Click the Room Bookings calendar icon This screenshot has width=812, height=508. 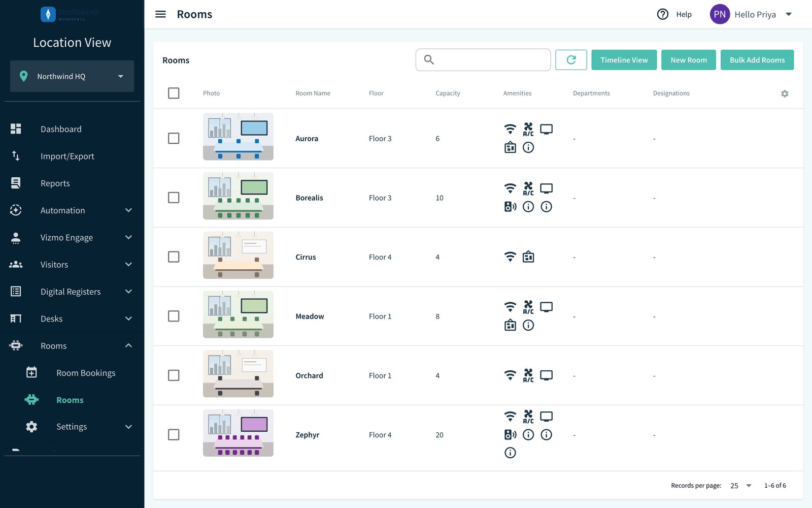pyautogui.click(x=31, y=373)
